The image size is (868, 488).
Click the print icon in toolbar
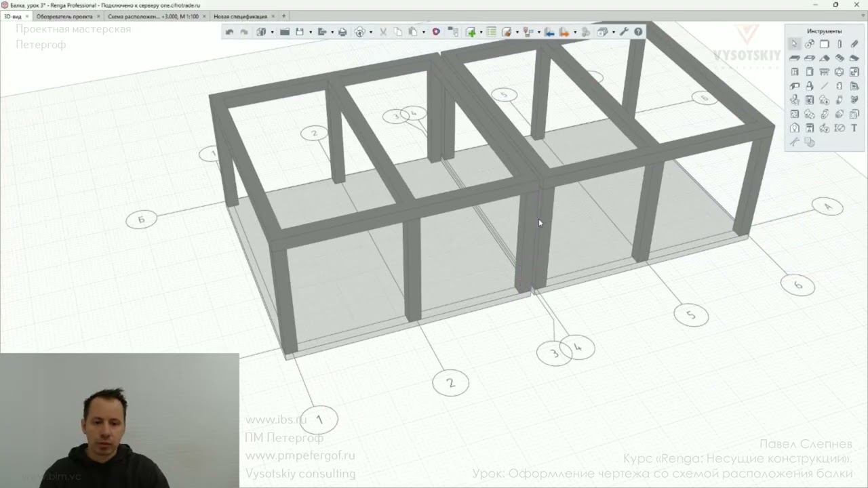click(342, 32)
